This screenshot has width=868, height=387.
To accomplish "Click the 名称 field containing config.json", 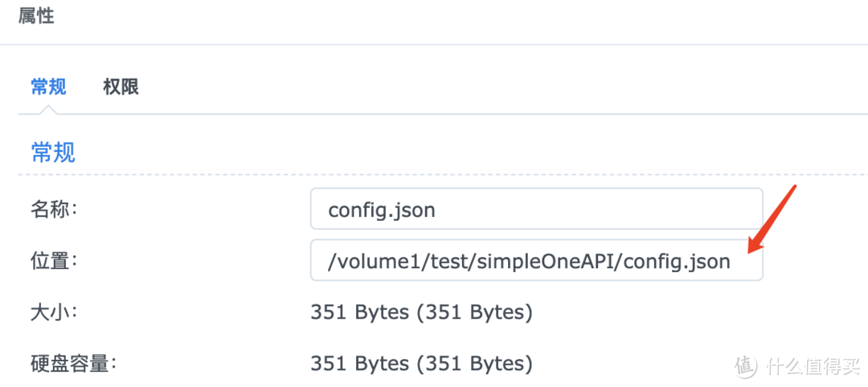I will [536, 210].
